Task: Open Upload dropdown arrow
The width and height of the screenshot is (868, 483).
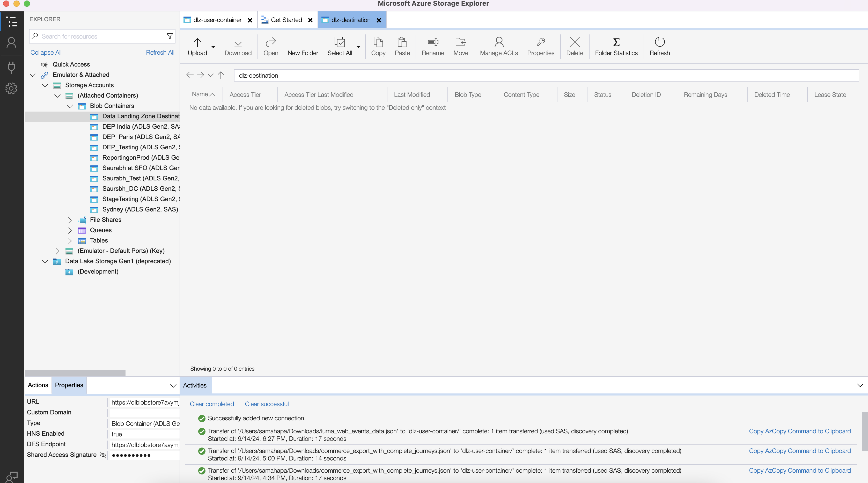Action: click(213, 47)
